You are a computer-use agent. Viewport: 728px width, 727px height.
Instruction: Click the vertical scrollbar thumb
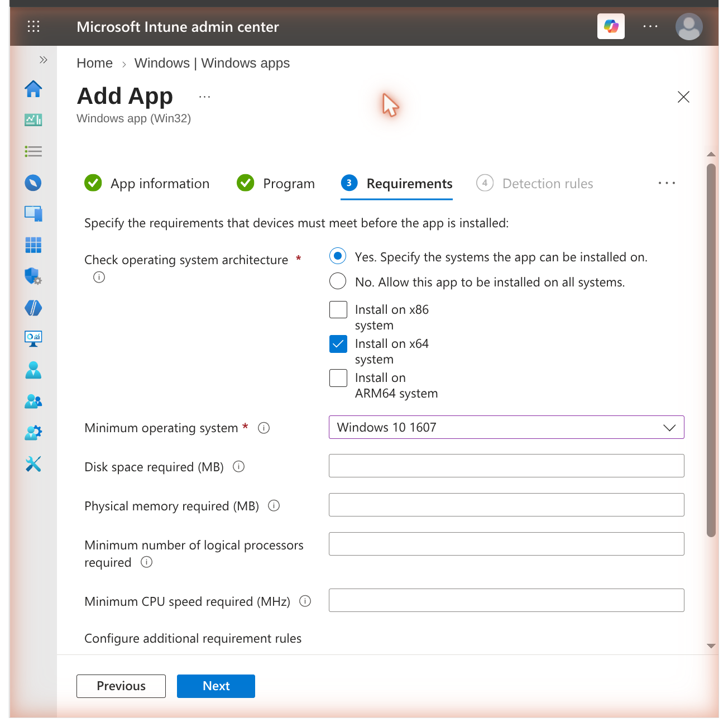(711, 350)
